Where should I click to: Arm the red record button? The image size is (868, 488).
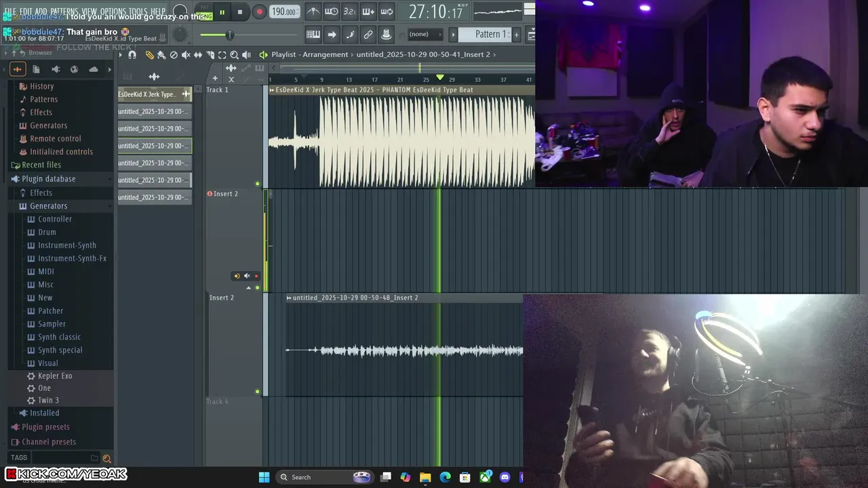(x=259, y=12)
